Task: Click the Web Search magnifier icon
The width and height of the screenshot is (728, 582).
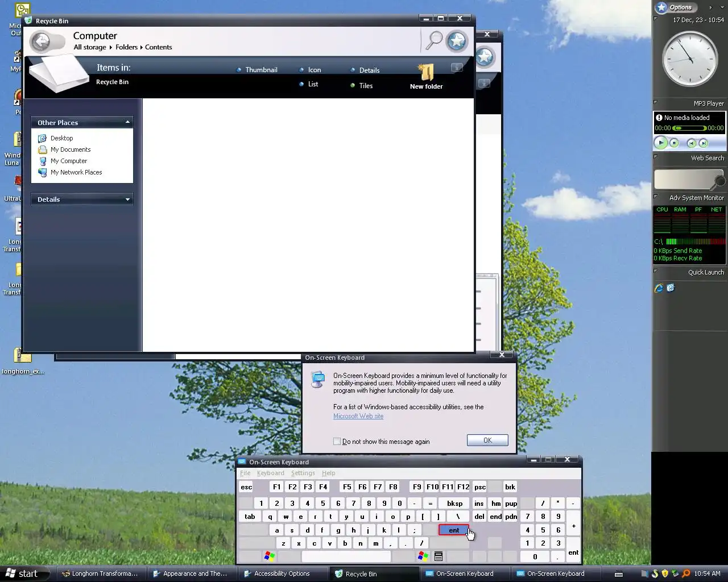Action: 719,181
